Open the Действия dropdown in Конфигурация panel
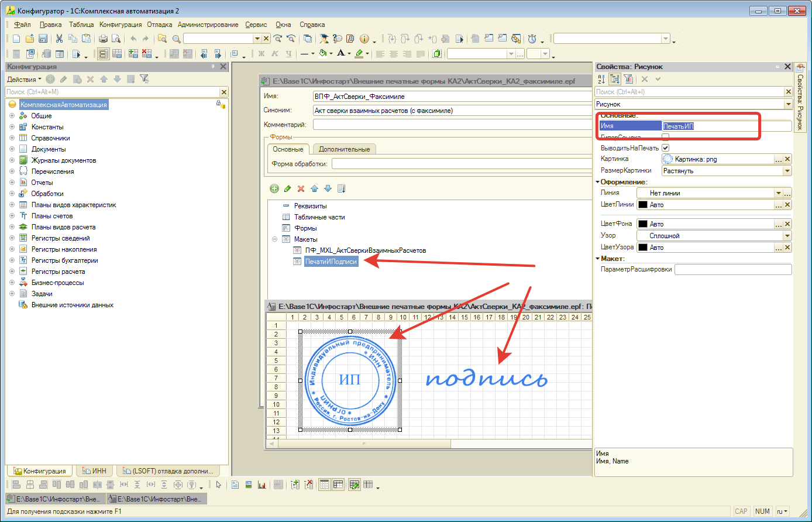The width and height of the screenshot is (812, 522). (x=24, y=79)
